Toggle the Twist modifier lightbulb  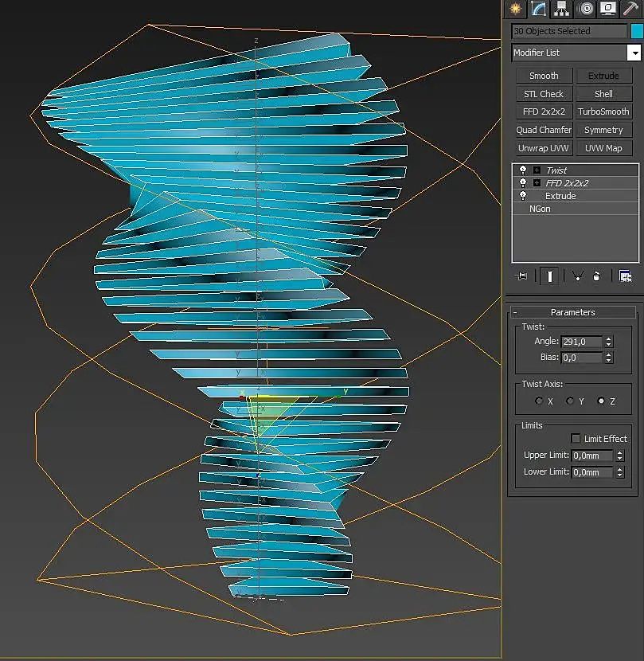(x=523, y=170)
